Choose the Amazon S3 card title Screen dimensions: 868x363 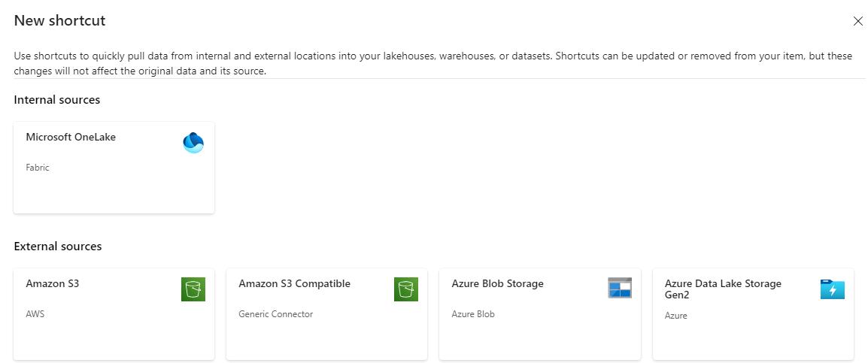click(x=53, y=283)
